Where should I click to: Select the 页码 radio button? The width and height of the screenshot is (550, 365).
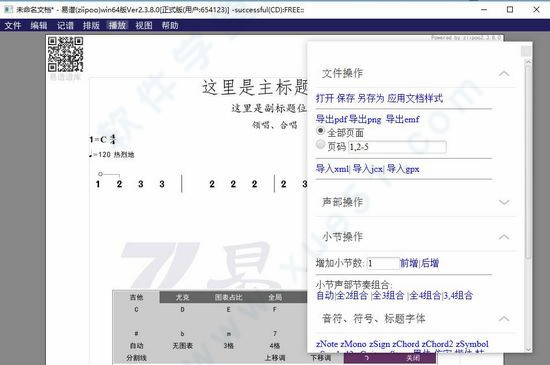(320, 144)
